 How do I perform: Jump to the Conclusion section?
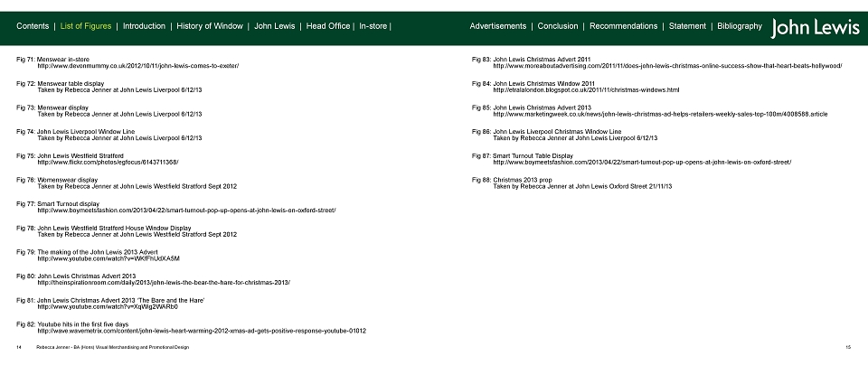coord(558,26)
